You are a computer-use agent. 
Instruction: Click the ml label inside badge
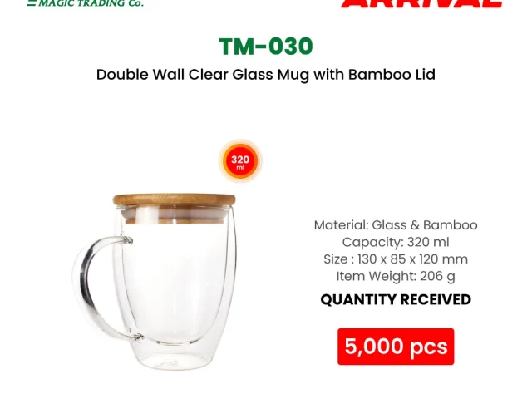[x=240, y=168]
